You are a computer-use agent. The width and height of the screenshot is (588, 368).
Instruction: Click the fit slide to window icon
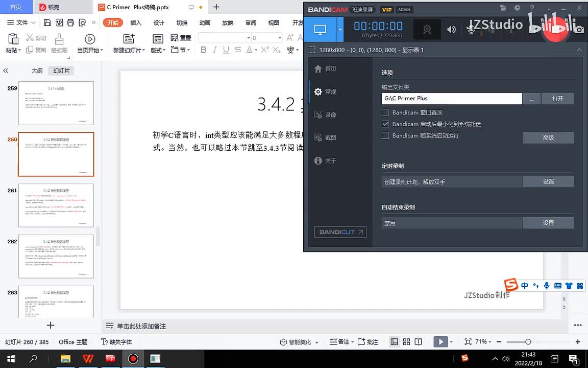pyautogui.click(x=468, y=342)
